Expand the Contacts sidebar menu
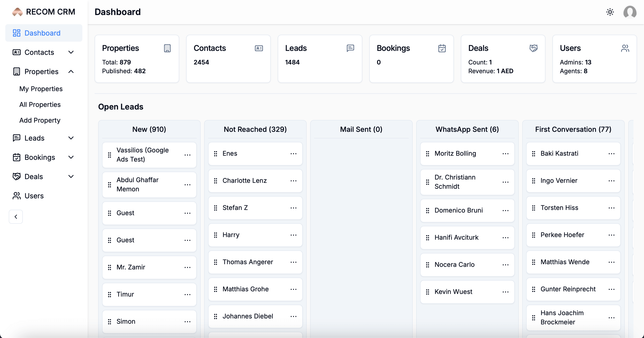Image resolution: width=644 pixels, height=338 pixels. (71, 52)
